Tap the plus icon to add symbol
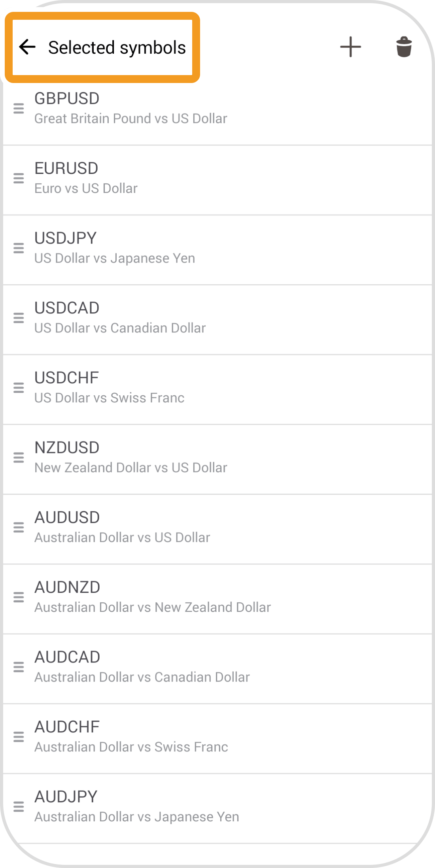This screenshot has width=435, height=868. point(350,47)
